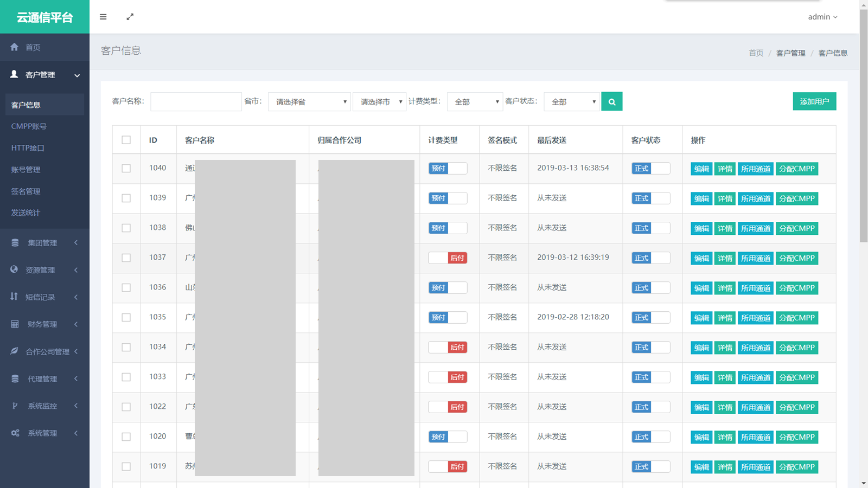
Task: Click the calculator icon for 财务管理
Action: tap(15, 324)
